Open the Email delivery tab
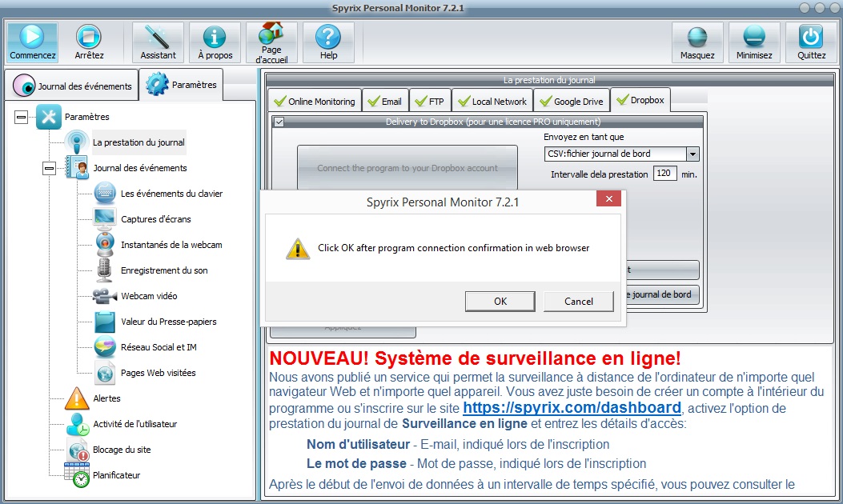This screenshot has width=843, height=504. pyautogui.click(x=385, y=101)
